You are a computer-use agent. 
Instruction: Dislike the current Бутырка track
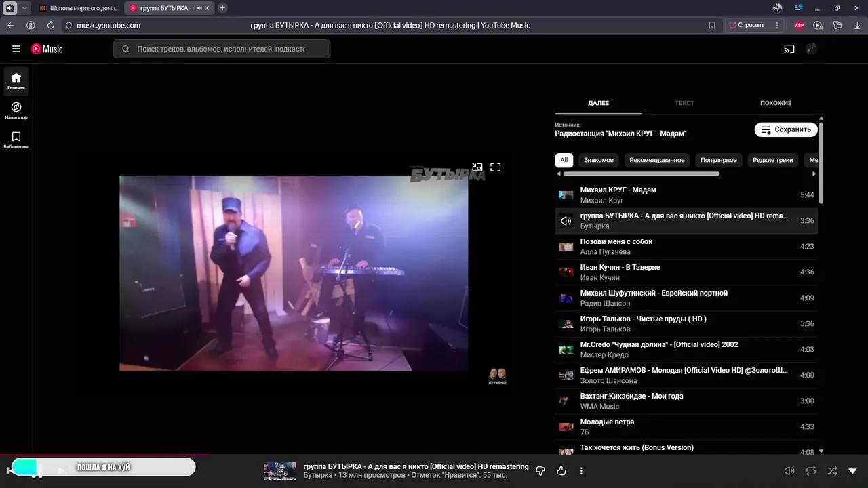point(540,470)
